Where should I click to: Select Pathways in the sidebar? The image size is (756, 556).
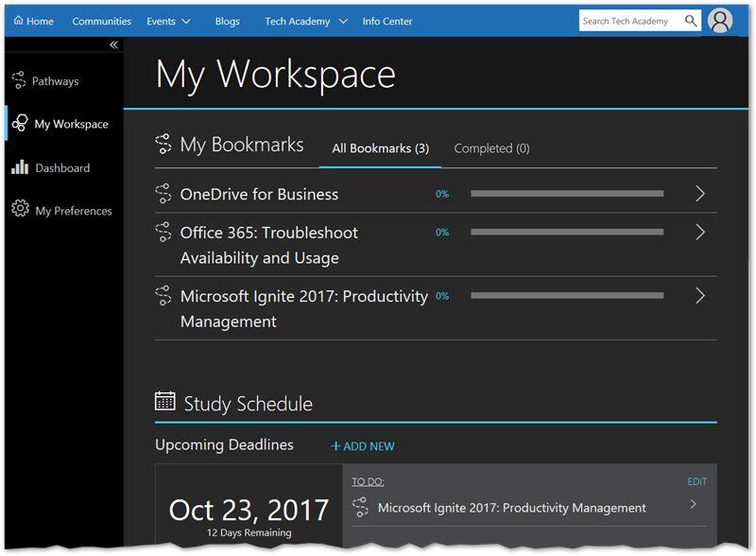tap(56, 81)
